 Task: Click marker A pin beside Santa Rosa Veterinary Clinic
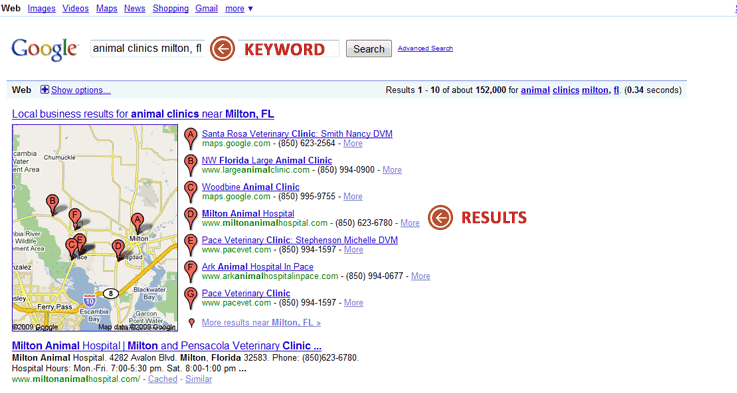(190, 138)
